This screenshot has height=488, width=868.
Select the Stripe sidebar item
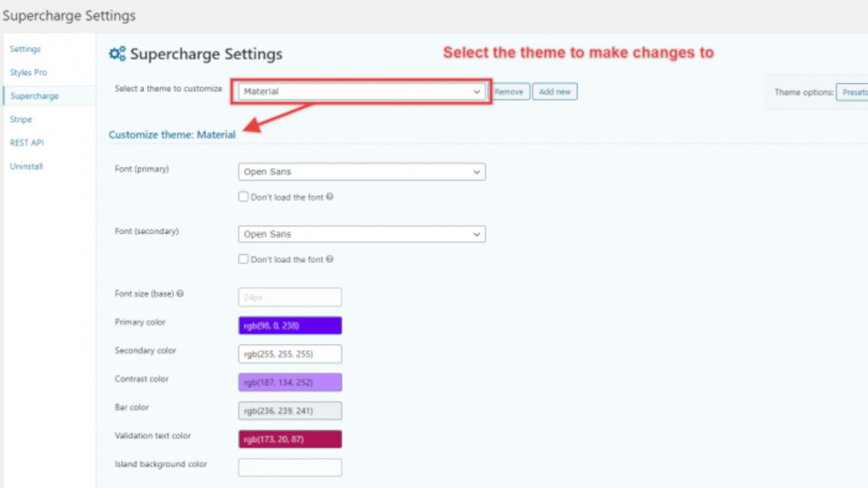pyautogui.click(x=21, y=119)
